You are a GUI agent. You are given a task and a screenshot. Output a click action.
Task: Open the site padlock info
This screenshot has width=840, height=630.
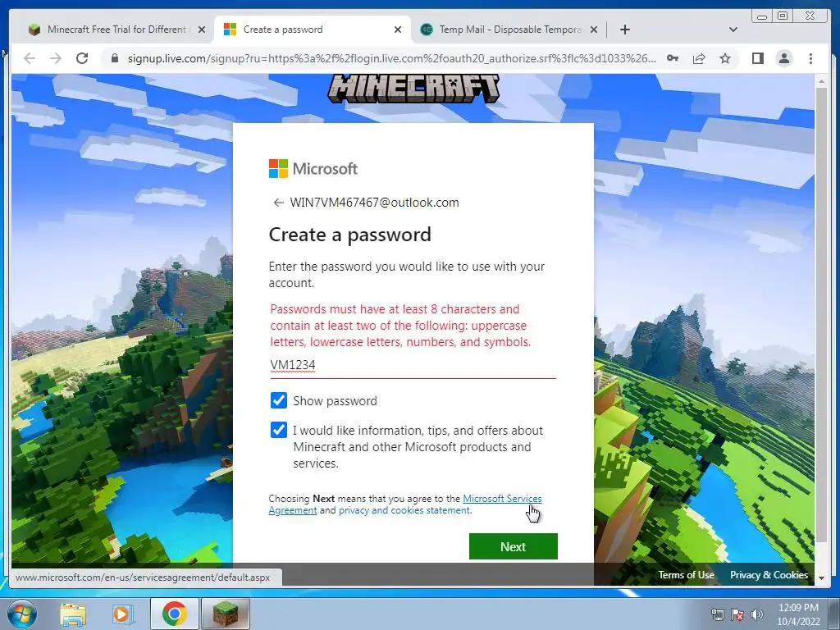pos(114,58)
